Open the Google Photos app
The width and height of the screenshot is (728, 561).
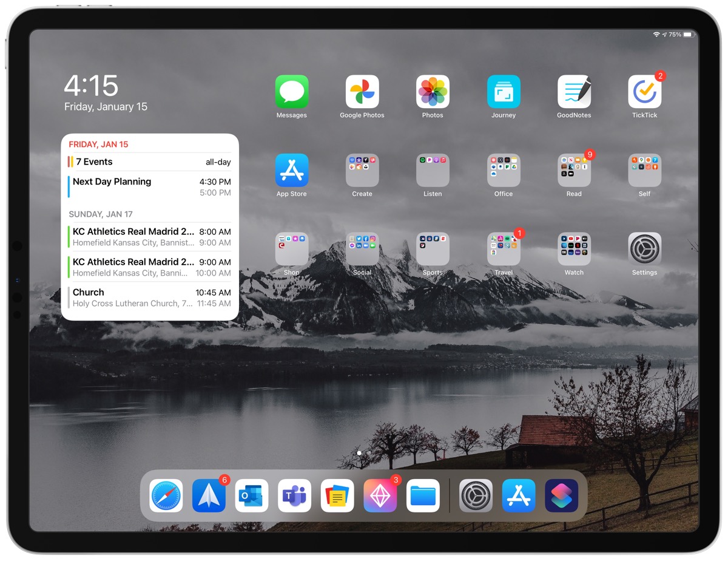tap(362, 92)
